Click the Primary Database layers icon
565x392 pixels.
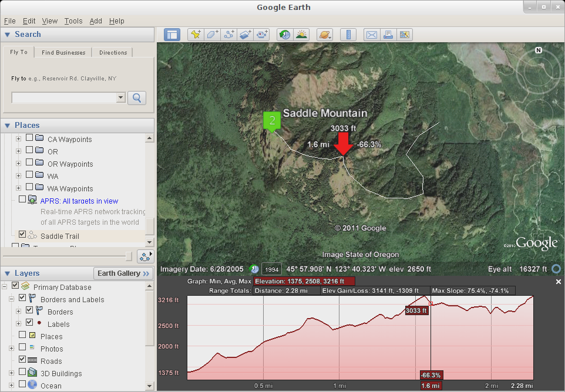coord(25,286)
